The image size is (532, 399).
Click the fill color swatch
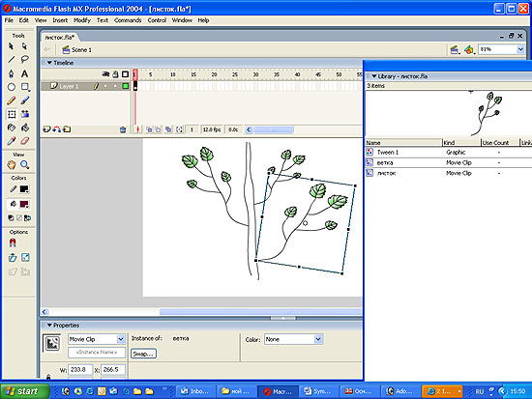24,204
